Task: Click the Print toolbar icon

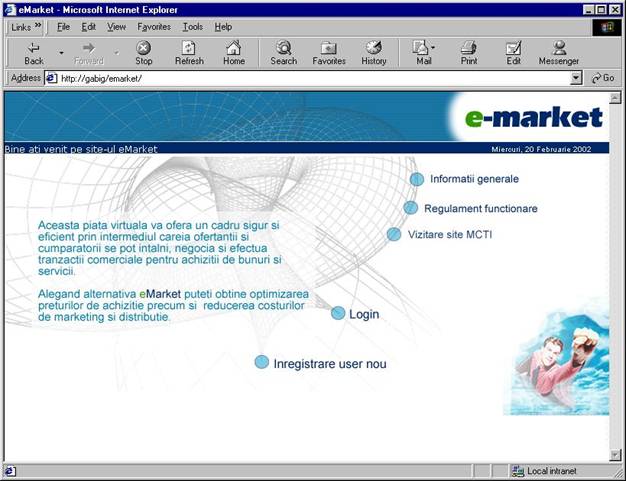Action: (x=468, y=48)
